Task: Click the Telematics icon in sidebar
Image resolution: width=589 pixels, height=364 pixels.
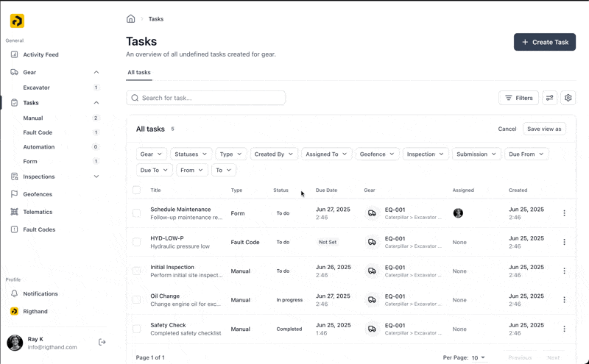Action: pyautogui.click(x=14, y=212)
